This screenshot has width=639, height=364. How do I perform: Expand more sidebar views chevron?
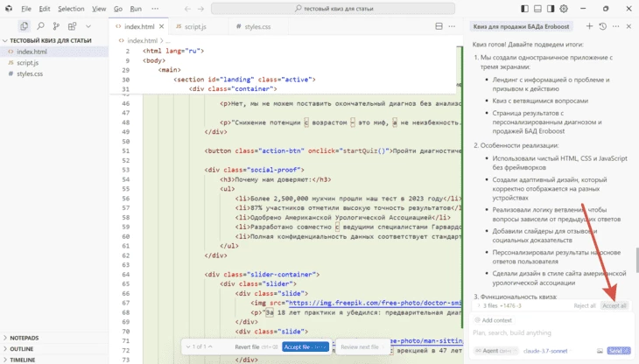(x=88, y=26)
